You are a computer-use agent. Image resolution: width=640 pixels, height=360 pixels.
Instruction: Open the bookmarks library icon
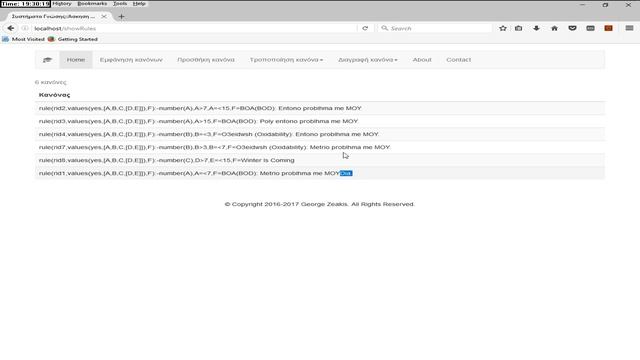pyautogui.click(x=518, y=28)
